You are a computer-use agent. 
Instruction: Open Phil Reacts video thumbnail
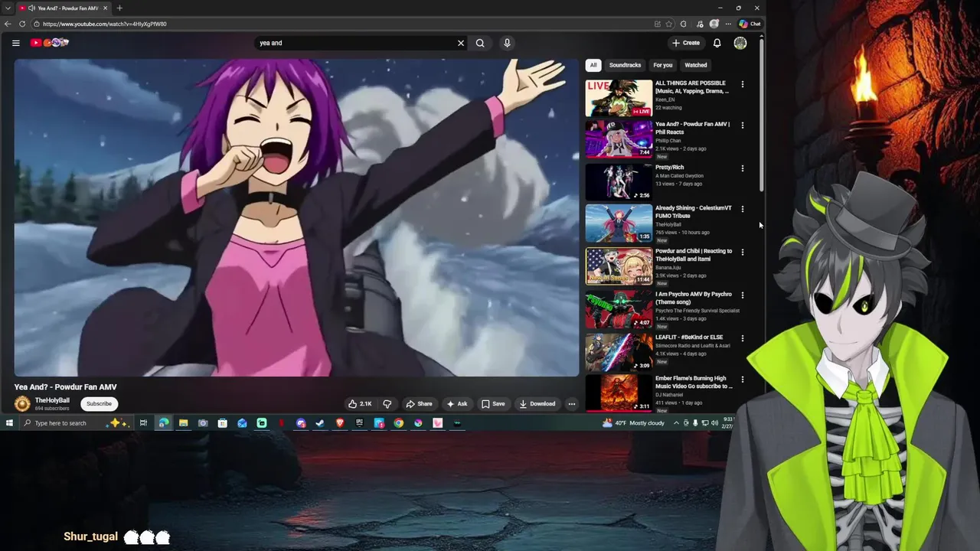point(619,139)
